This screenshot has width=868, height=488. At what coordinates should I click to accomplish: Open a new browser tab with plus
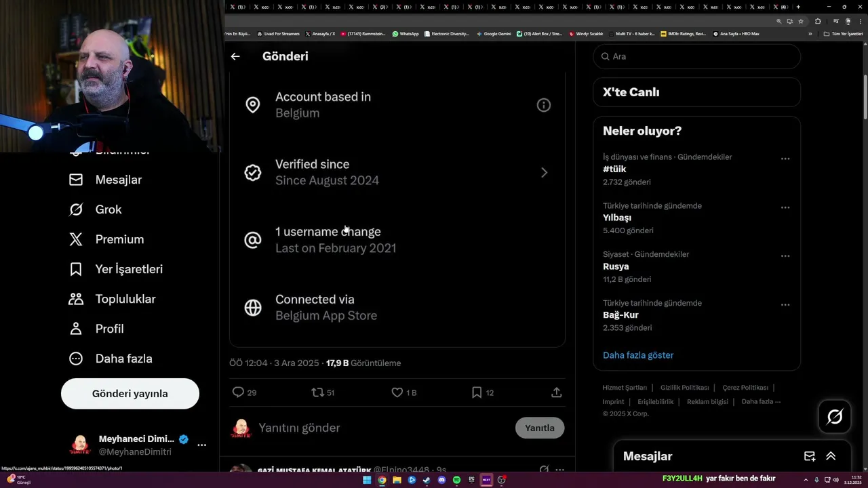tap(798, 7)
